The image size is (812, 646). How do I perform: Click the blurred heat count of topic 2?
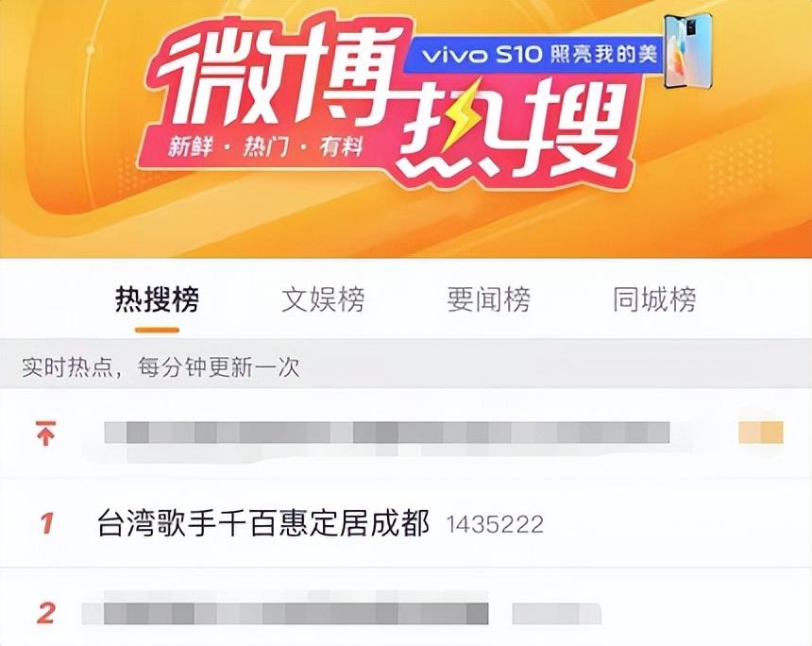557,614
